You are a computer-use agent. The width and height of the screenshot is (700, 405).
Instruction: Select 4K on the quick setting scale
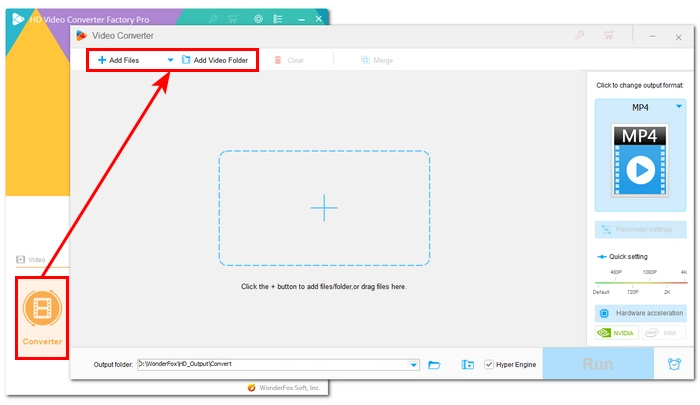683,272
